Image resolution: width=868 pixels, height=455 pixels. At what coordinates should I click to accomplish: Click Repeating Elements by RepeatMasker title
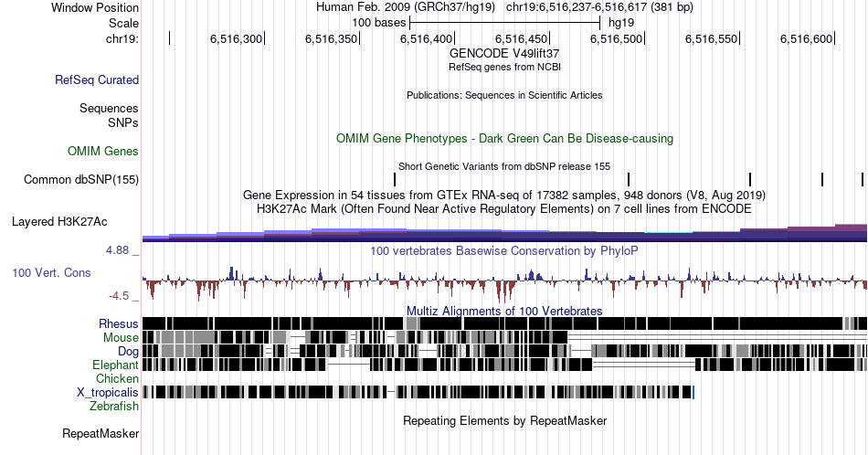[x=504, y=420]
